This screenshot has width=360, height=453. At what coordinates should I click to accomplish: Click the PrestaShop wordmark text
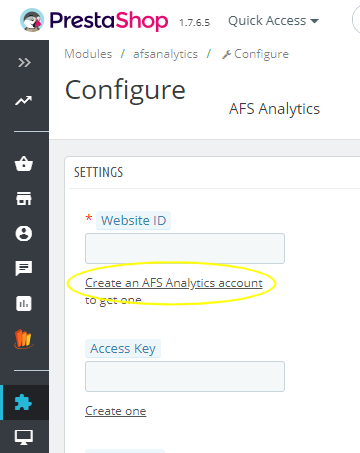pos(109,21)
